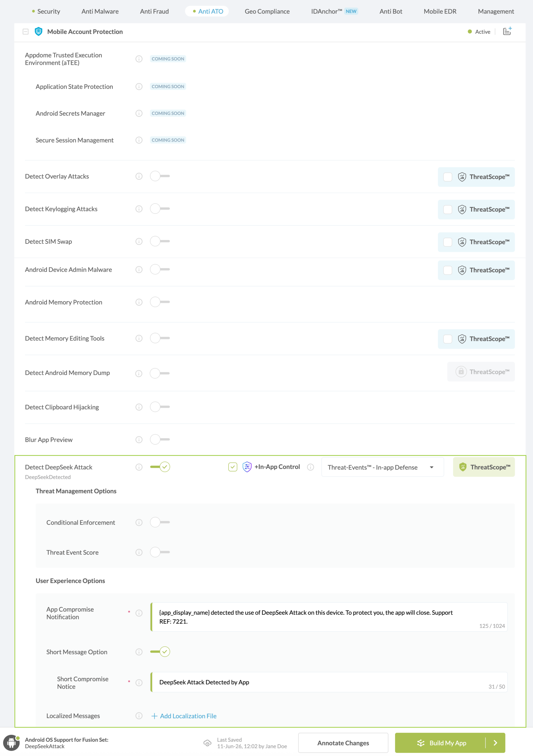Check ThreatScope box for Detect SIM Swap

[x=448, y=242]
